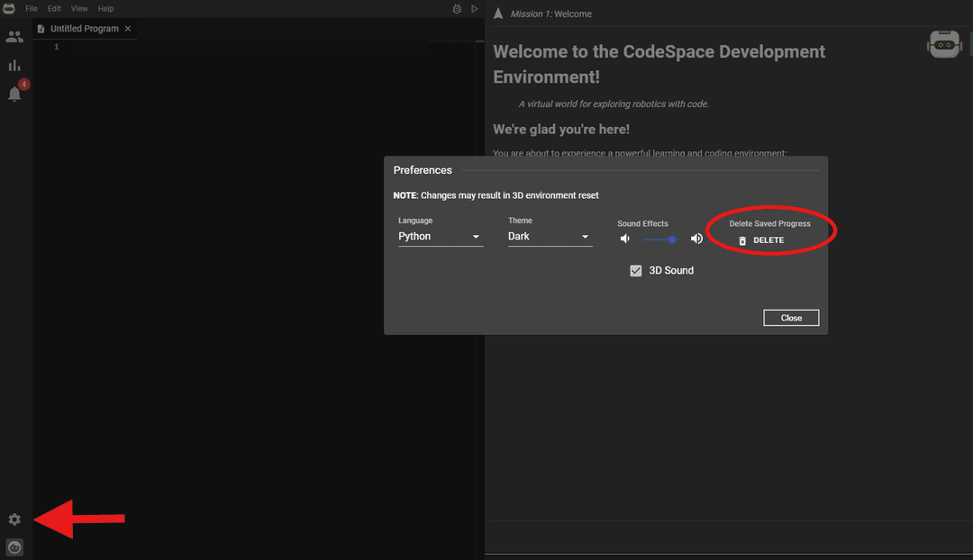
Task: Click the Close button in Preferences
Action: (791, 318)
